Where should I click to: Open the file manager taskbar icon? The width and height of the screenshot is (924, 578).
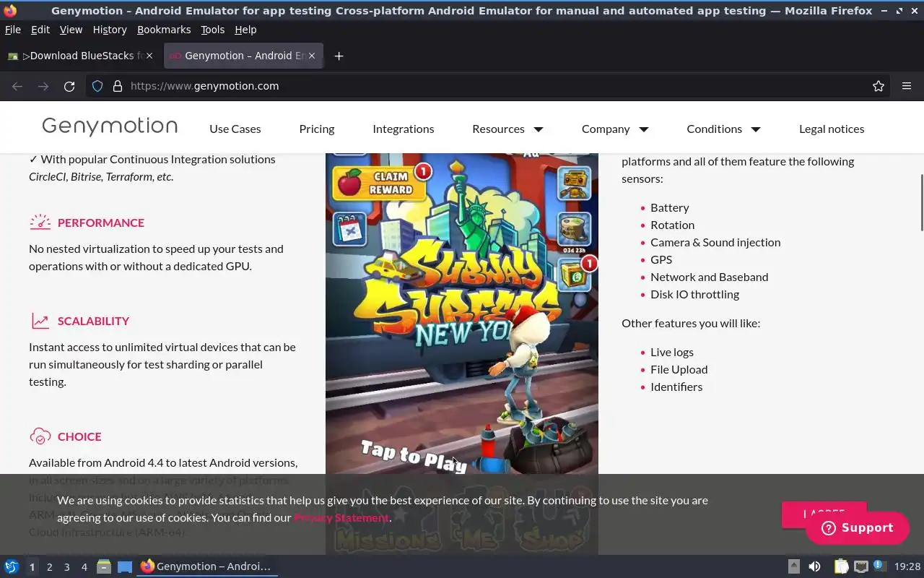104,566
